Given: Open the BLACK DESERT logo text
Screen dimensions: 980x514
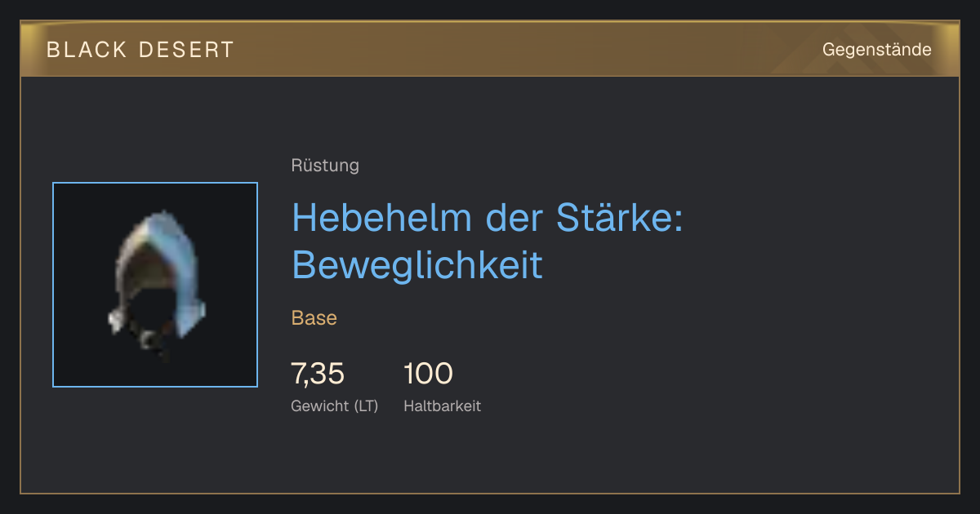Looking at the screenshot, I should (x=140, y=50).
